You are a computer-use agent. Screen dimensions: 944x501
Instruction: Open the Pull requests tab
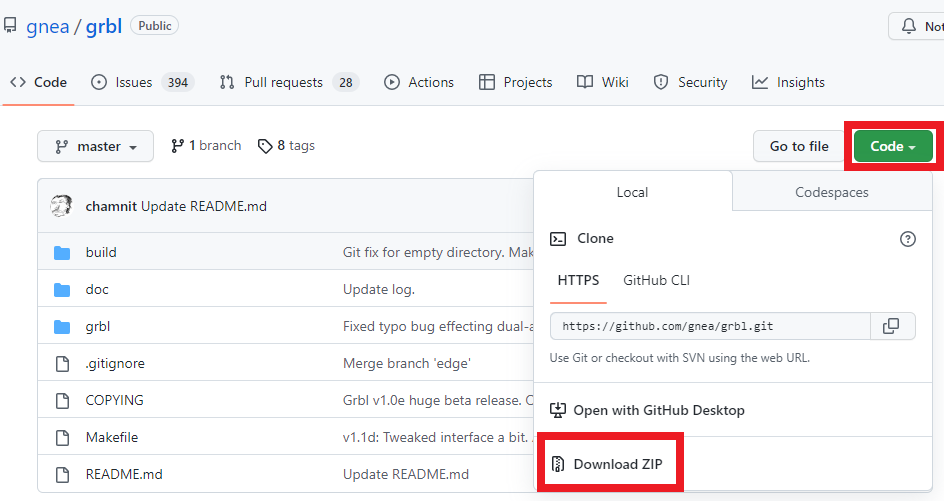(x=289, y=82)
